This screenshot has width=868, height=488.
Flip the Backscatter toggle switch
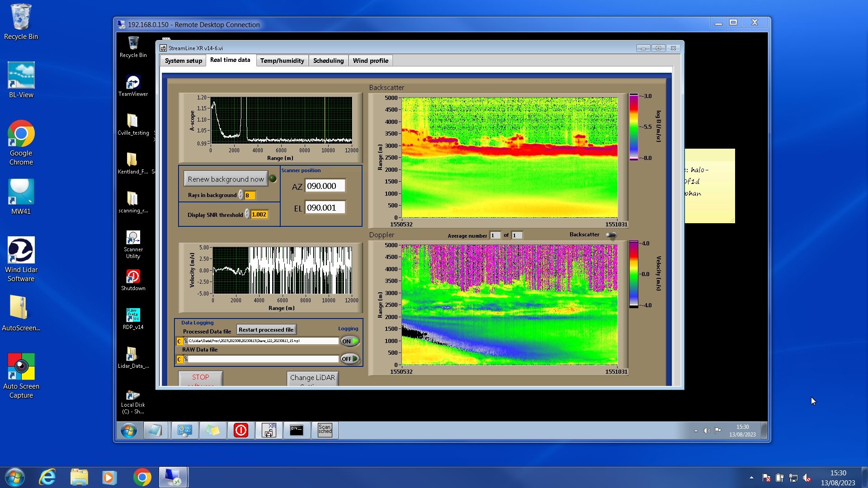[611, 235]
